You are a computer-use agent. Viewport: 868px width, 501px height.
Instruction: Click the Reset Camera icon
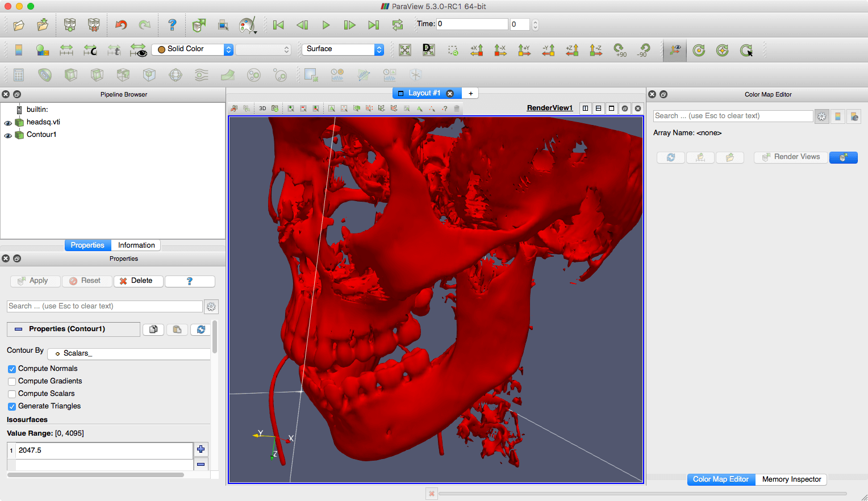404,50
